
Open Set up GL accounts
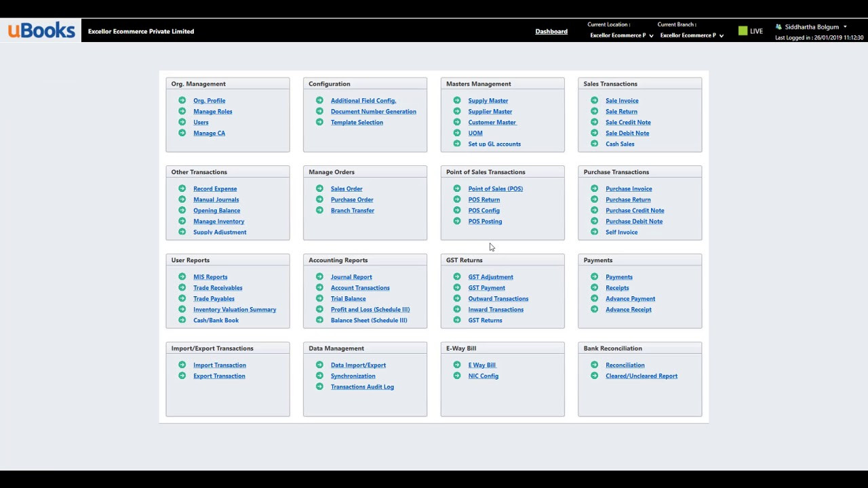pos(494,144)
